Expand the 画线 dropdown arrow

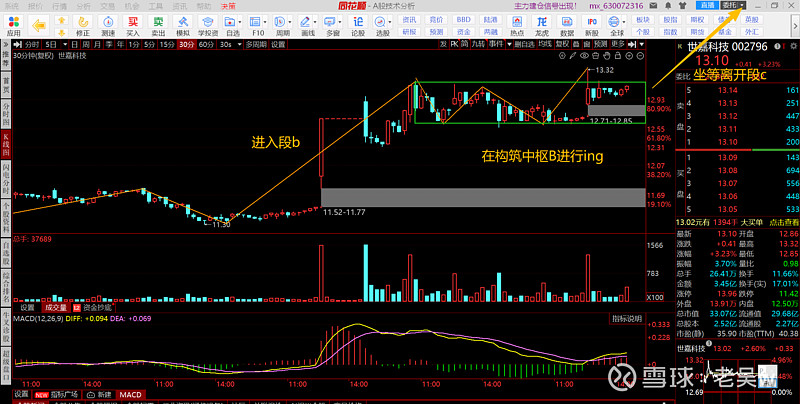(314, 22)
